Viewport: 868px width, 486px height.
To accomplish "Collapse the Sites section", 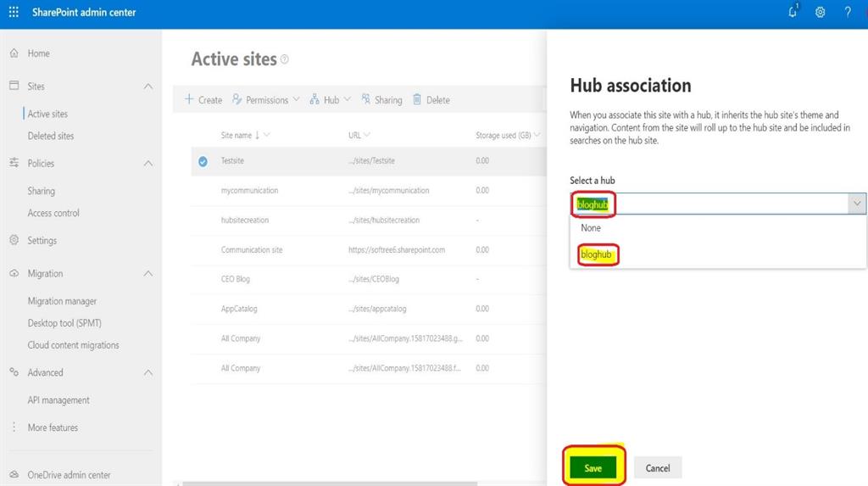I will click(147, 87).
